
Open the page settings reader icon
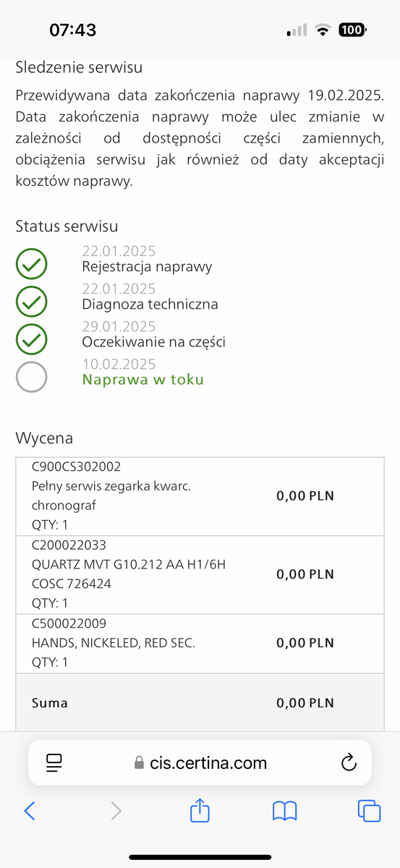click(55, 762)
